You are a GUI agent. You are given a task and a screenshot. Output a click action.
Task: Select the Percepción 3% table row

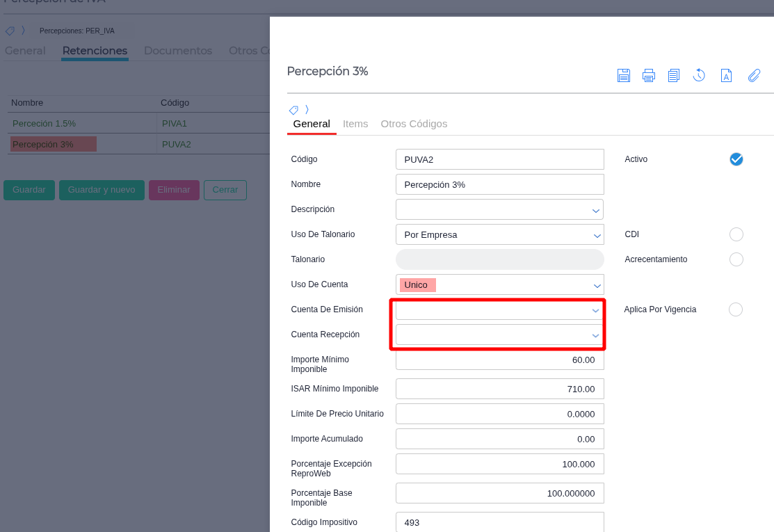click(x=138, y=144)
